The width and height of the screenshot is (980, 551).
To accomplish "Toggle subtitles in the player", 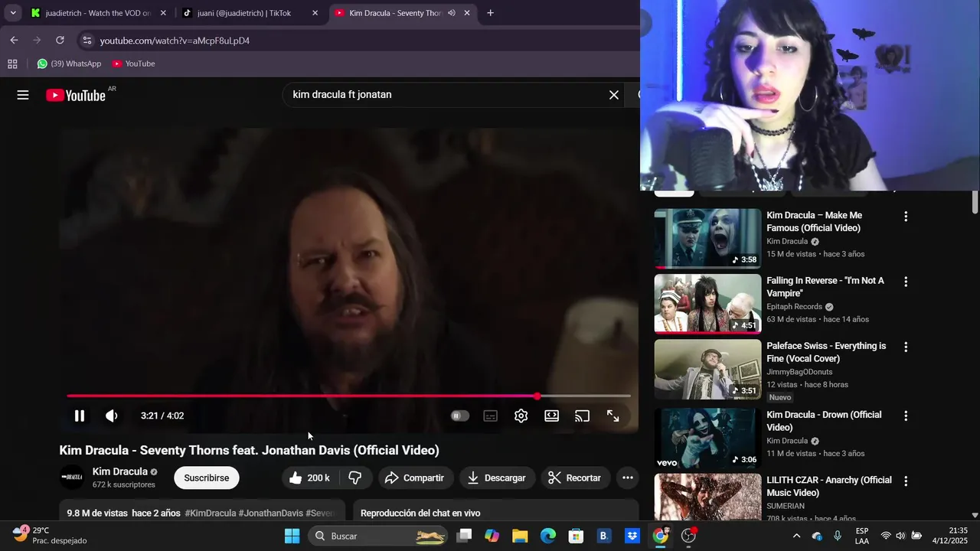I will coord(491,416).
